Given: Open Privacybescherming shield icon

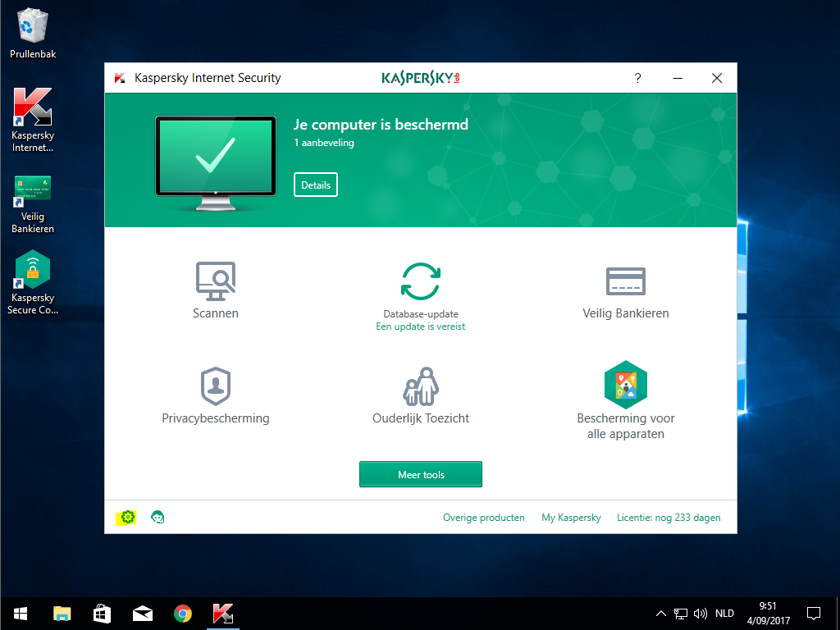Looking at the screenshot, I should (216, 386).
